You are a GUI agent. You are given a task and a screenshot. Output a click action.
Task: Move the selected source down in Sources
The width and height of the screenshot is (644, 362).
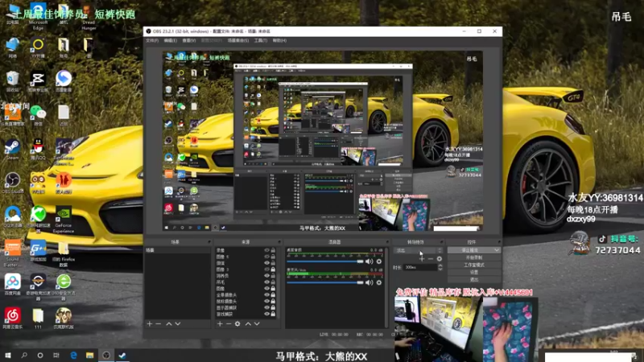click(257, 324)
